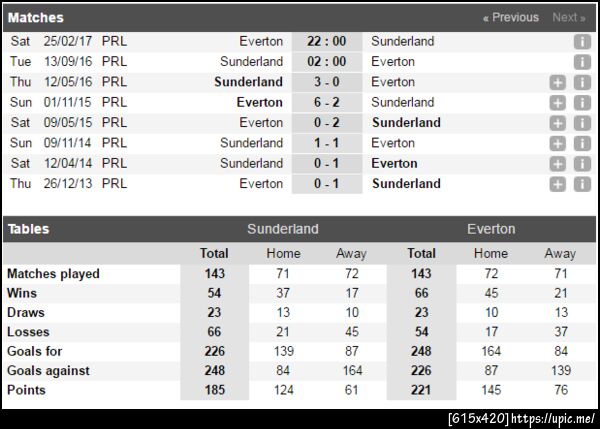This screenshot has height=429, width=600.
Task: Expand the 09/11/14 match row
Action: tap(558, 143)
